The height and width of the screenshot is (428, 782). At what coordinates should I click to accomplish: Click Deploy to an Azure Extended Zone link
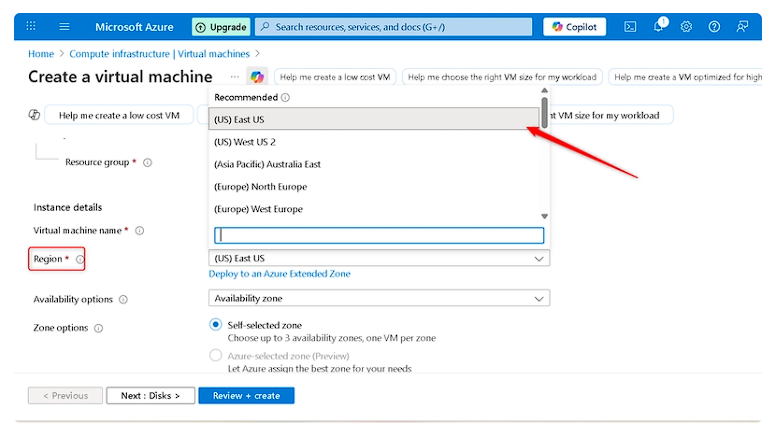(279, 274)
